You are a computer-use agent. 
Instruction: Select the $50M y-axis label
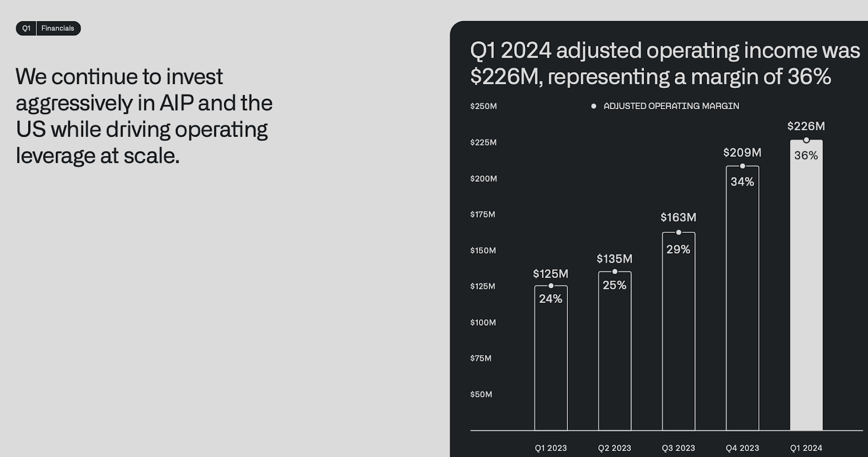coord(481,395)
